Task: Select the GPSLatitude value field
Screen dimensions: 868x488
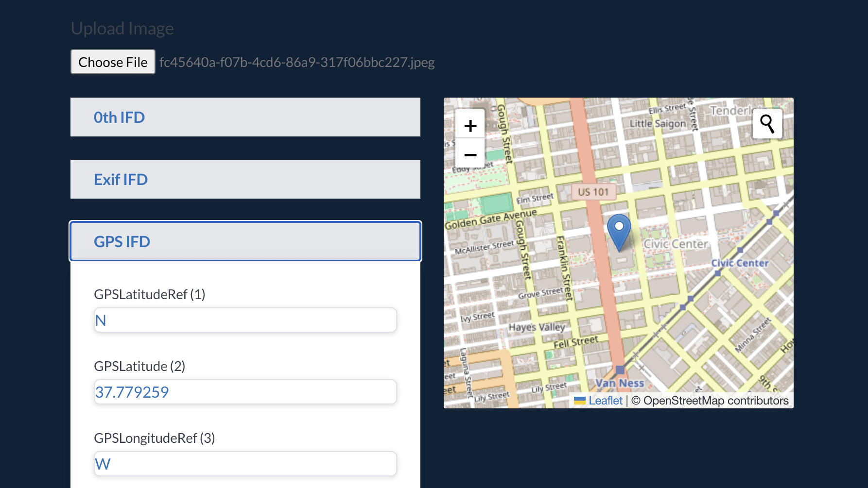Action: (245, 392)
